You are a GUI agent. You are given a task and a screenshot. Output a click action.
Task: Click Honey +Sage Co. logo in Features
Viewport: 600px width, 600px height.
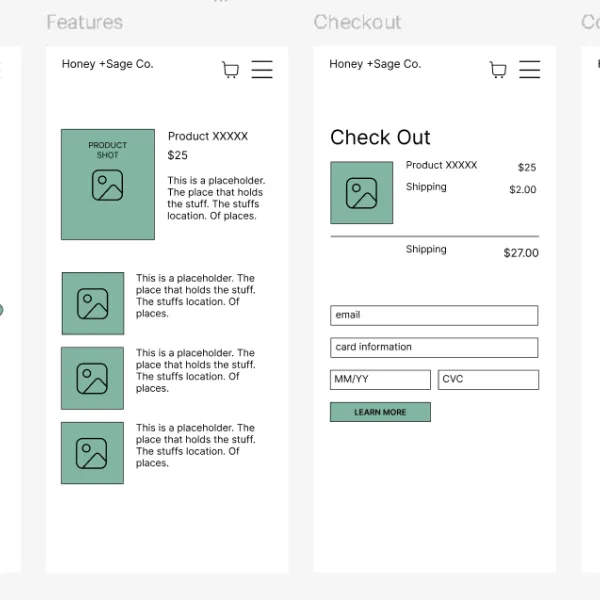(x=108, y=64)
